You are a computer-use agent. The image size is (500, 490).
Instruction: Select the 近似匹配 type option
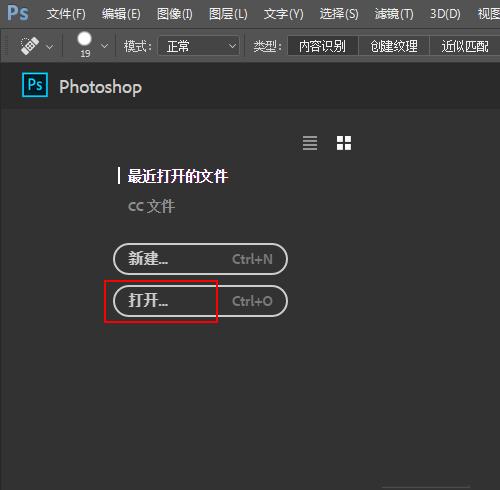pos(465,46)
